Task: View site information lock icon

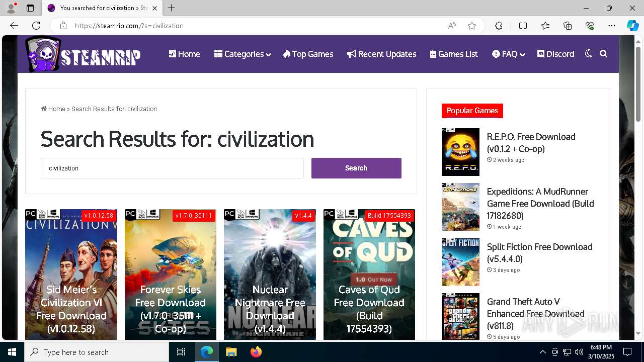Action: [63, 26]
